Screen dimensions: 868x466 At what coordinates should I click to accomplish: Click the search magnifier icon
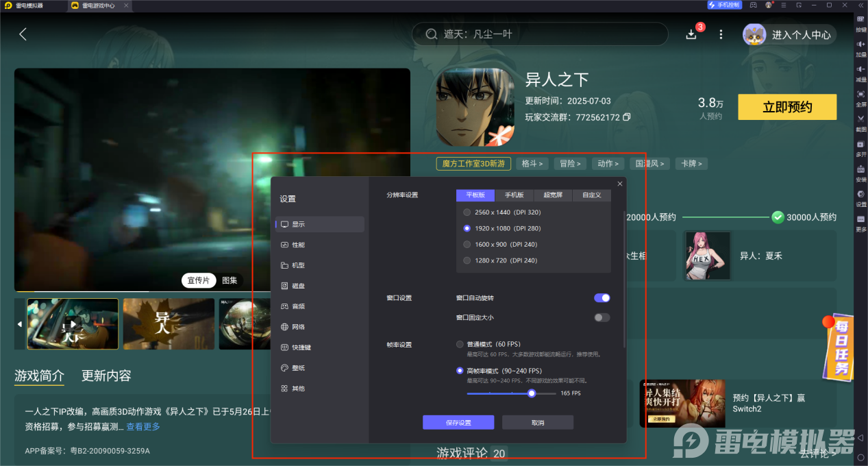(432, 34)
